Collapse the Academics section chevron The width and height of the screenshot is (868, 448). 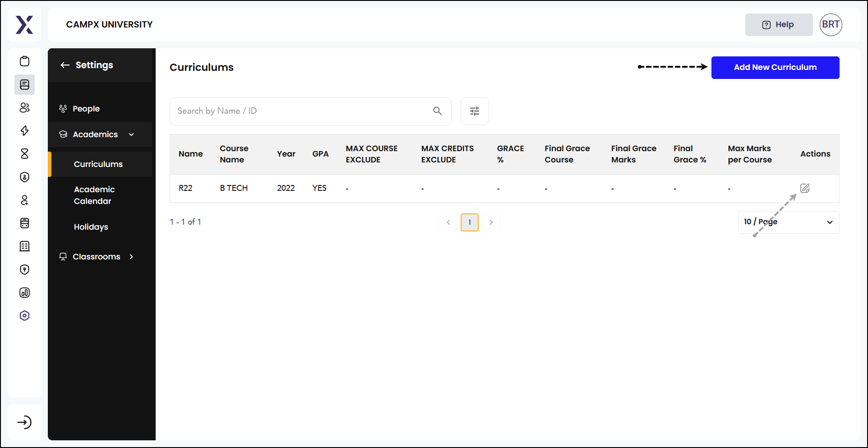point(131,134)
